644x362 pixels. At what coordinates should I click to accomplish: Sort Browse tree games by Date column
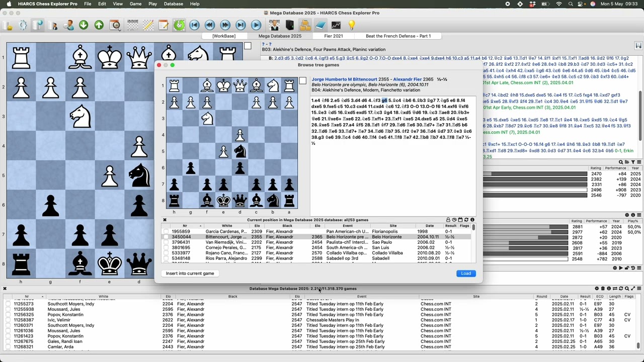click(x=429, y=226)
